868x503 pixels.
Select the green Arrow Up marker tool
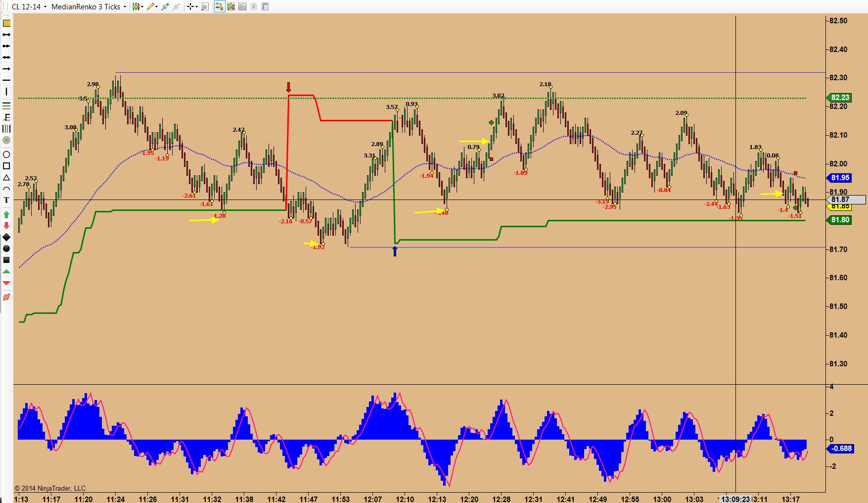point(6,214)
